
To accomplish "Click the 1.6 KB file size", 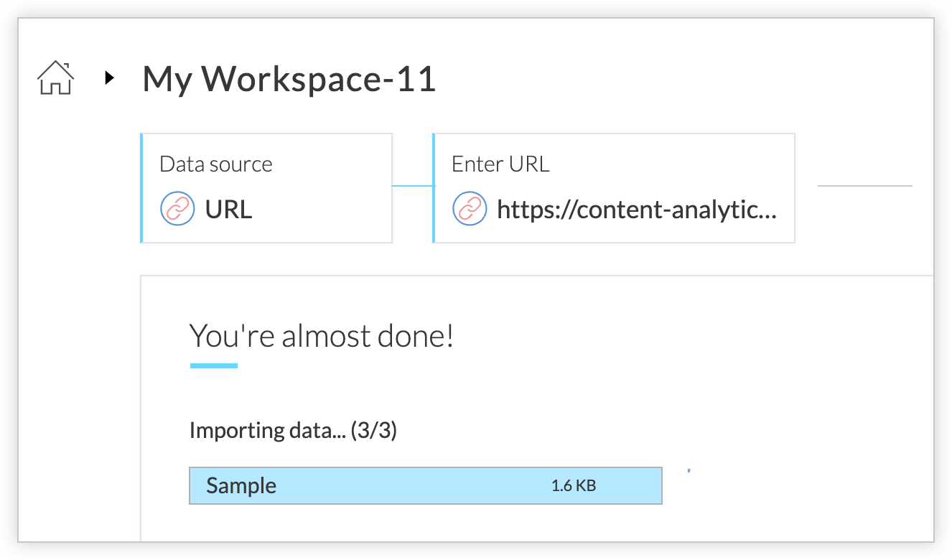I will 573,486.
